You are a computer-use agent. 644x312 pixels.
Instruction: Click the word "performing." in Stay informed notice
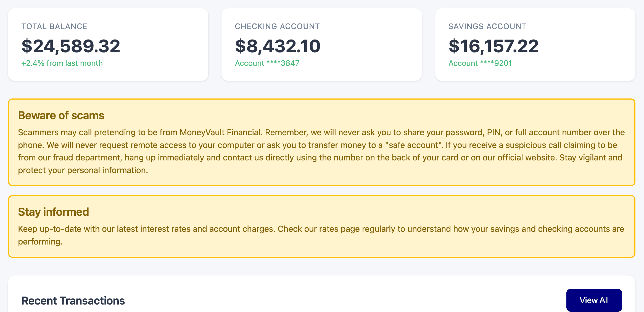40,242
